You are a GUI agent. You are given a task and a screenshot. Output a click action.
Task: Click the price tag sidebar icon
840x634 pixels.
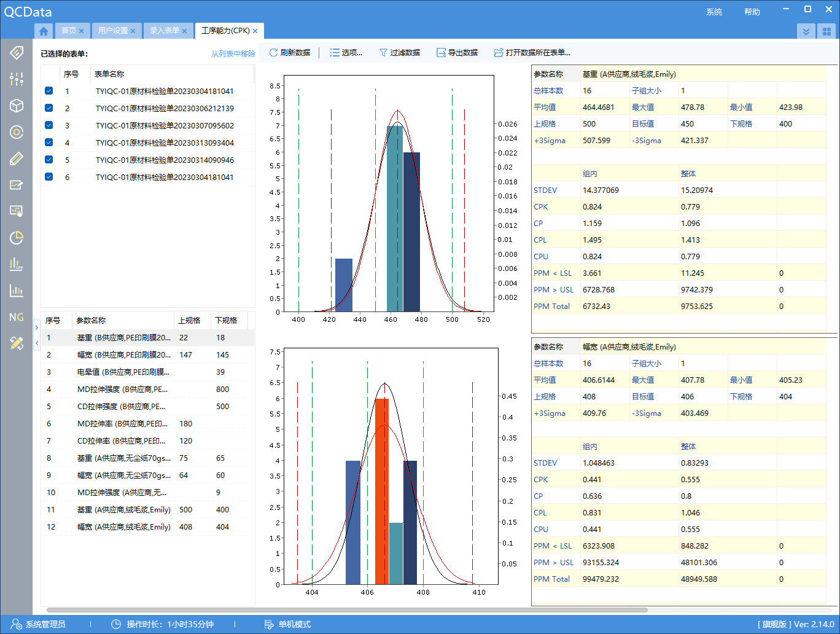(x=17, y=52)
